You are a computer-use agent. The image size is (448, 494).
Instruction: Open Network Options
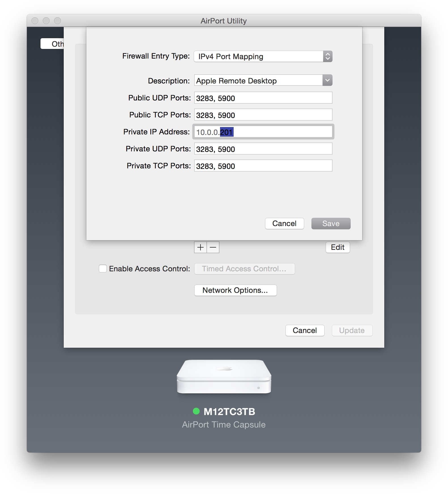pos(235,290)
